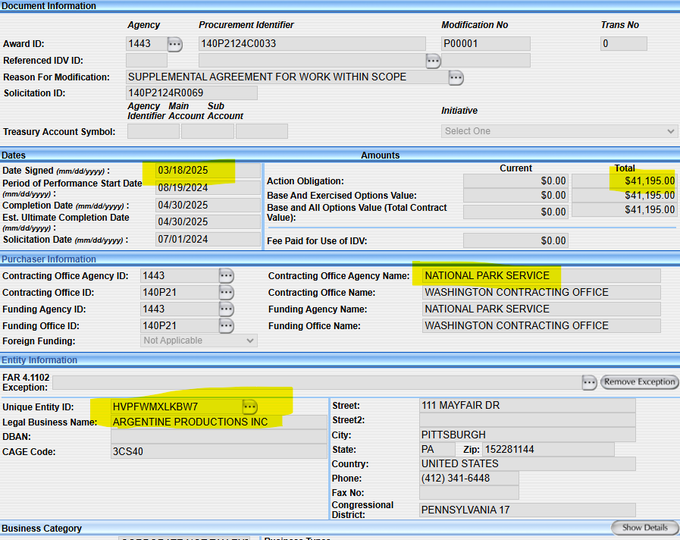The image size is (680, 540).
Task: Open the FAR 4.1102 Exception ellipsis lookup
Action: [x=590, y=382]
